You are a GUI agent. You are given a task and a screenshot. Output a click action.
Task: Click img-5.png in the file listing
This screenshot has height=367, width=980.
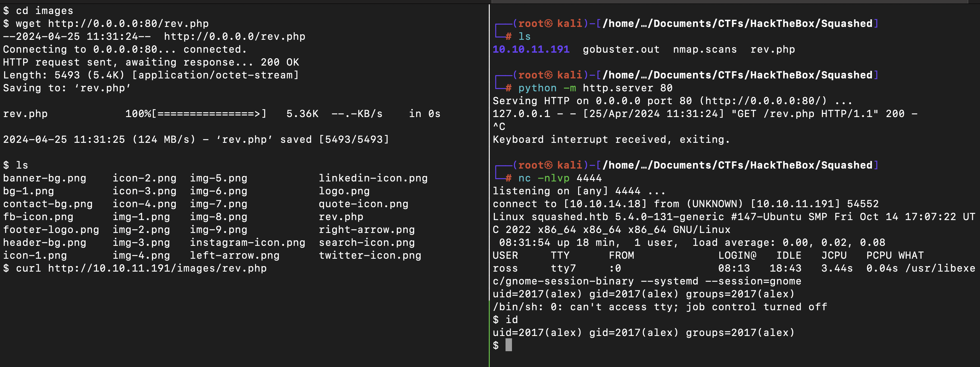coord(219,178)
